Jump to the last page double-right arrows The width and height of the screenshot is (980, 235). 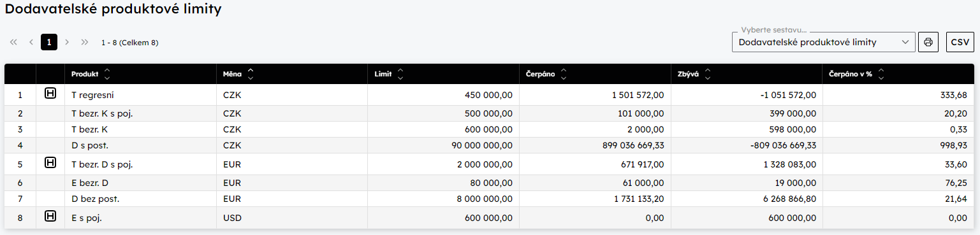(x=85, y=42)
